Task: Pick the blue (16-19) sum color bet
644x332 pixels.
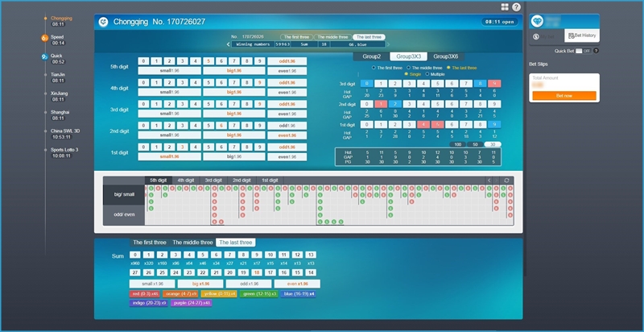Action: pos(299,293)
